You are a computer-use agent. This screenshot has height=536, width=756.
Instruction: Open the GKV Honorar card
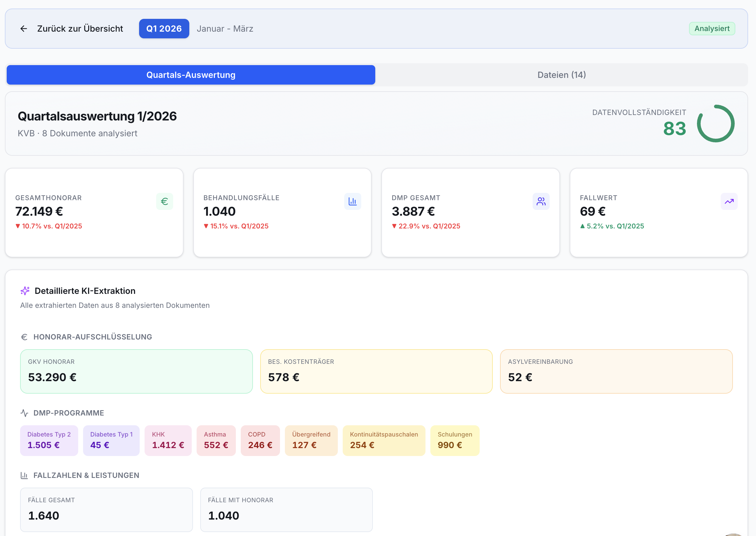point(136,371)
